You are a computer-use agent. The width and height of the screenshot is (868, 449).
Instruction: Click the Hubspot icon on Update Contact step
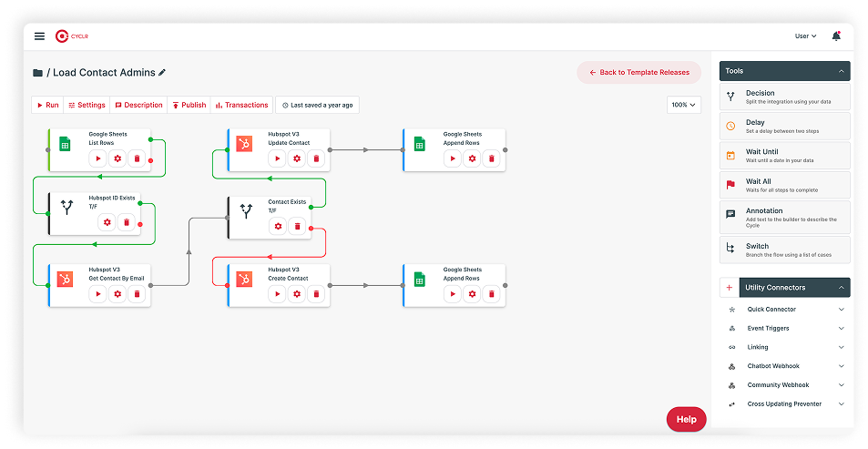[x=244, y=144]
